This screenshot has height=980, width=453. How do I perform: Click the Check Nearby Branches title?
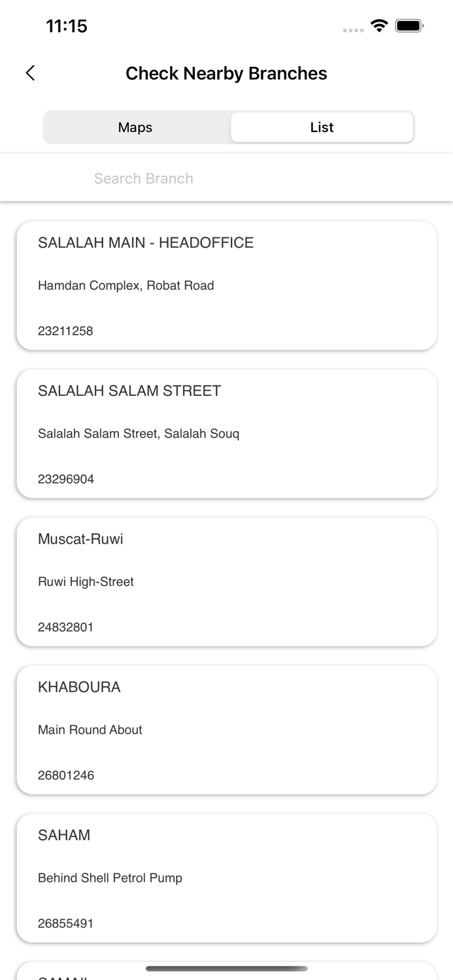click(226, 73)
